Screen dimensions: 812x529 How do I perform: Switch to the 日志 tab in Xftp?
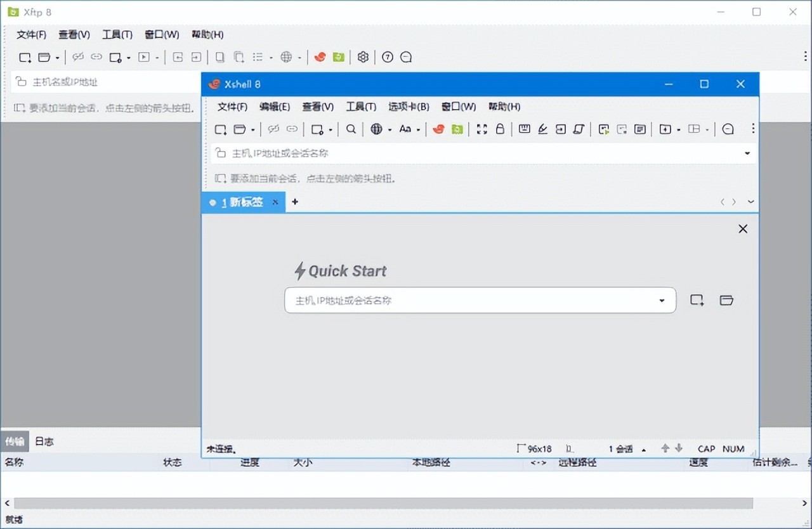pos(44,441)
